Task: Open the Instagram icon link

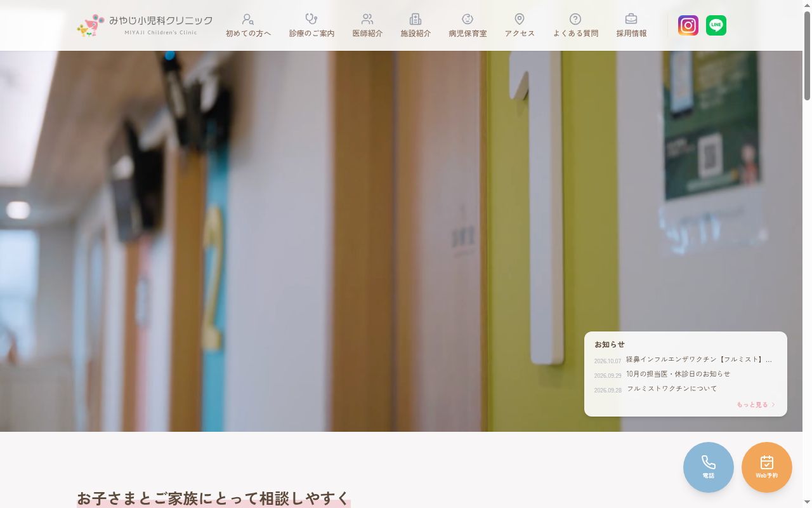Action: click(x=688, y=25)
